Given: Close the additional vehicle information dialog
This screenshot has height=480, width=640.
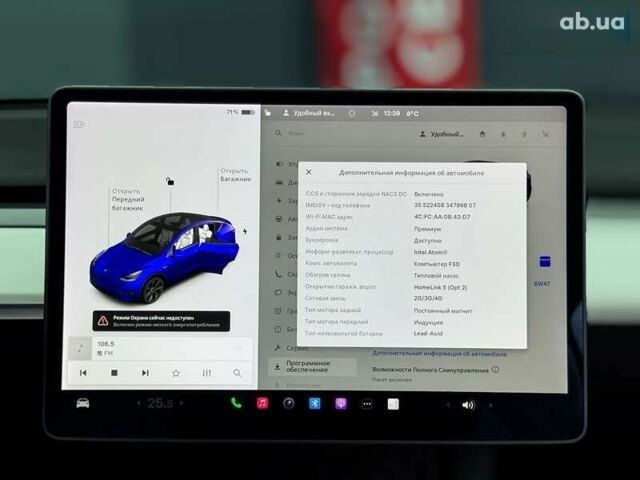Looking at the screenshot, I should (x=309, y=172).
